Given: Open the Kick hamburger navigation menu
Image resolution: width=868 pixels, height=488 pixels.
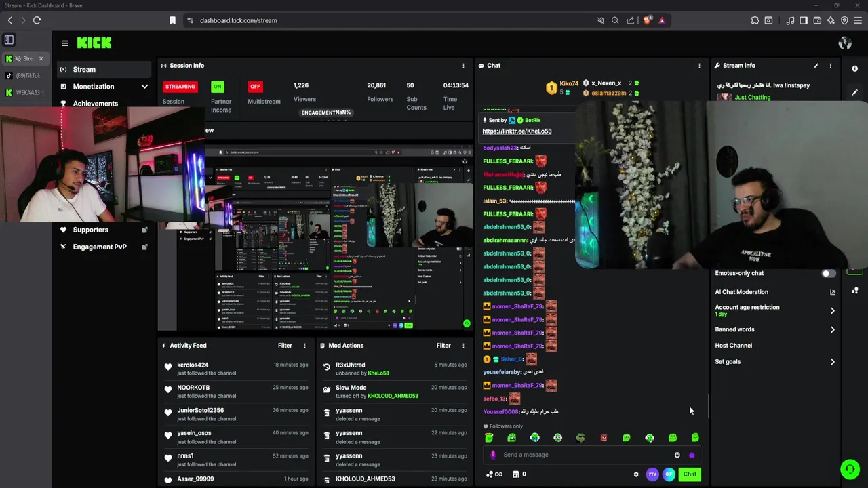Looking at the screenshot, I should [x=64, y=43].
